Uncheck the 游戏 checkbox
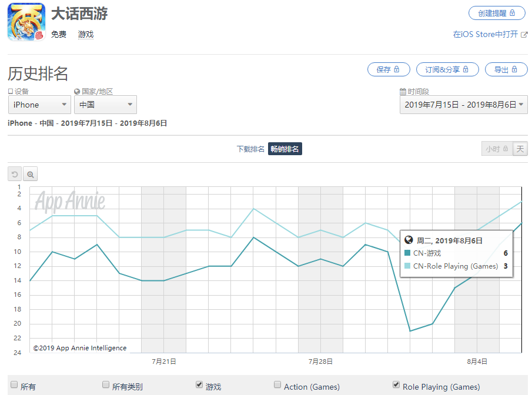Viewport: 532px width, 395px height. [199, 385]
